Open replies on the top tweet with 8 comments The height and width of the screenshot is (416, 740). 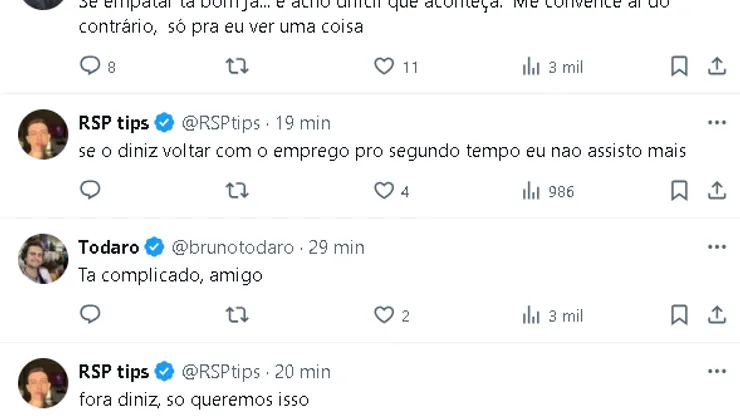coord(90,66)
